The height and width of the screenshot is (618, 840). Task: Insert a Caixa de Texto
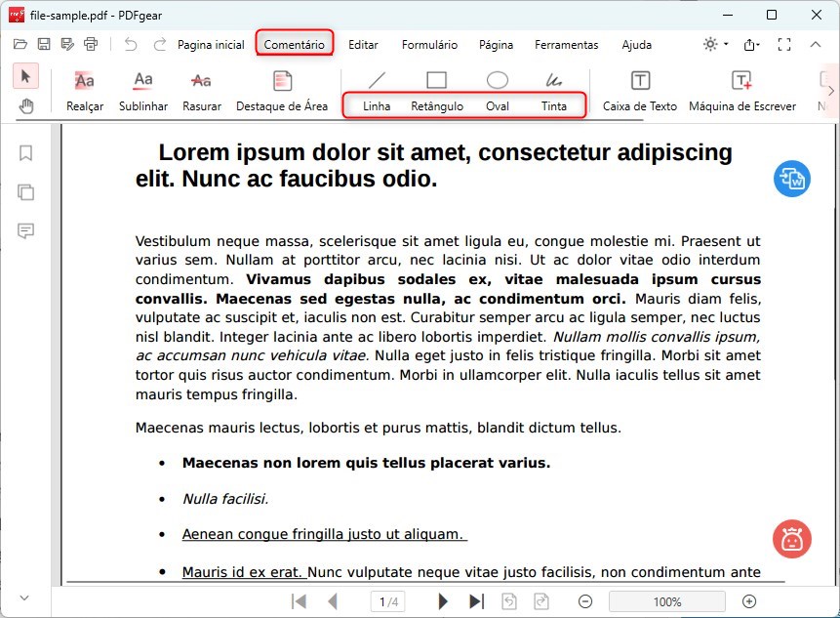click(x=639, y=90)
